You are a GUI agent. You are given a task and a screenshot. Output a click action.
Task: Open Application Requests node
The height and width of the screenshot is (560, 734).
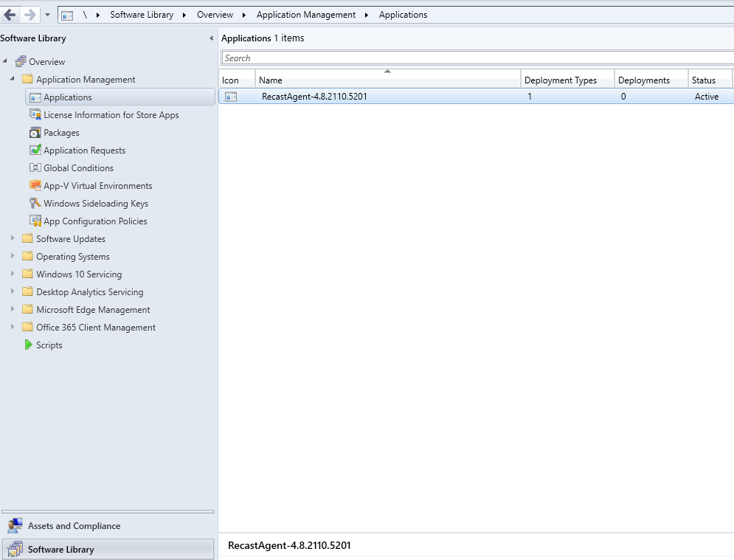(84, 151)
